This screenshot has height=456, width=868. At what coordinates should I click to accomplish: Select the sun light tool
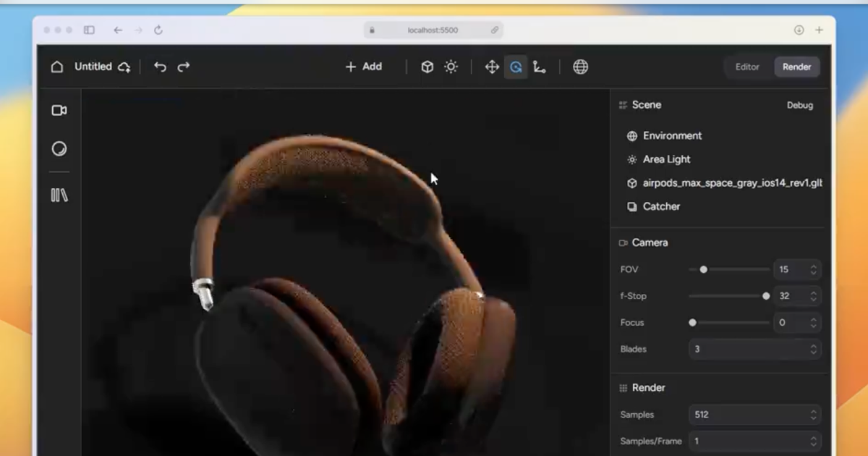point(451,67)
